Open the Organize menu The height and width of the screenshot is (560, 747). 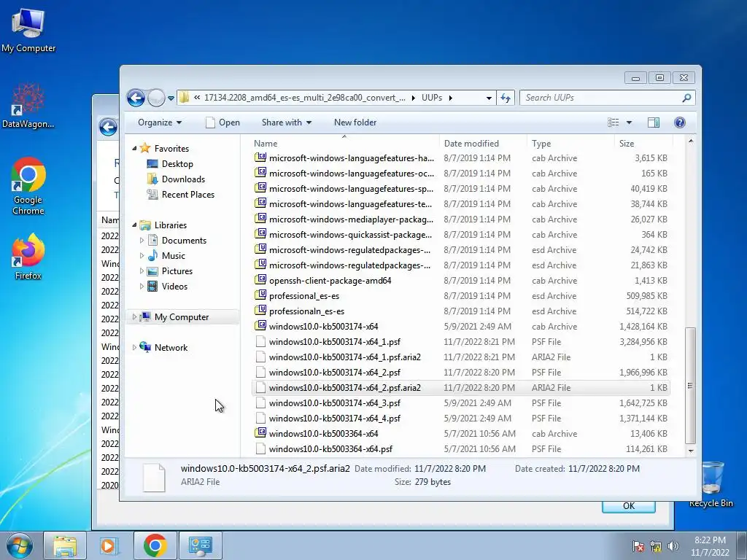point(160,122)
